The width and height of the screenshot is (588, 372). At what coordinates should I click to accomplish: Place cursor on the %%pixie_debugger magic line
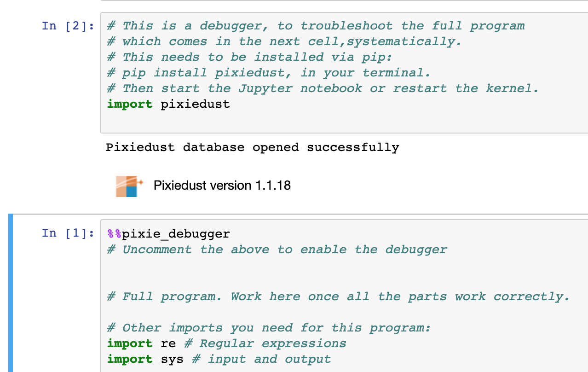point(168,234)
